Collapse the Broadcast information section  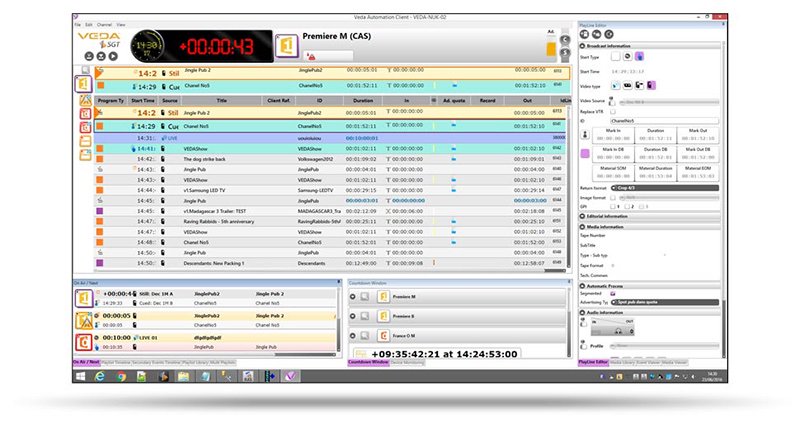(x=582, y=46)
